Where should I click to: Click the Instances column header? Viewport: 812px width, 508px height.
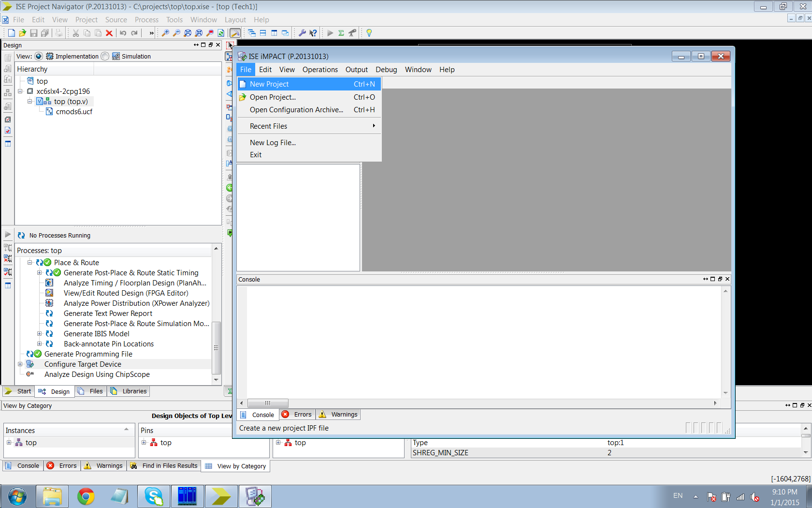pos(69,430)
